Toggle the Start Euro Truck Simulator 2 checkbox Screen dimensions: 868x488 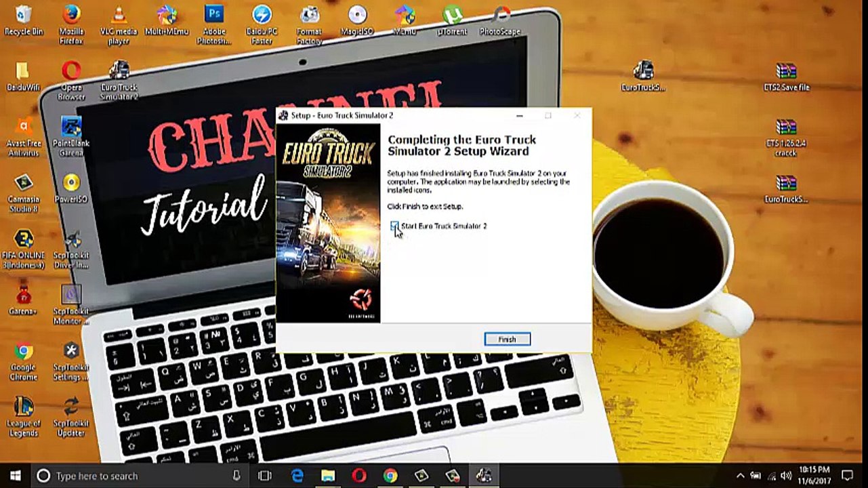394,226
